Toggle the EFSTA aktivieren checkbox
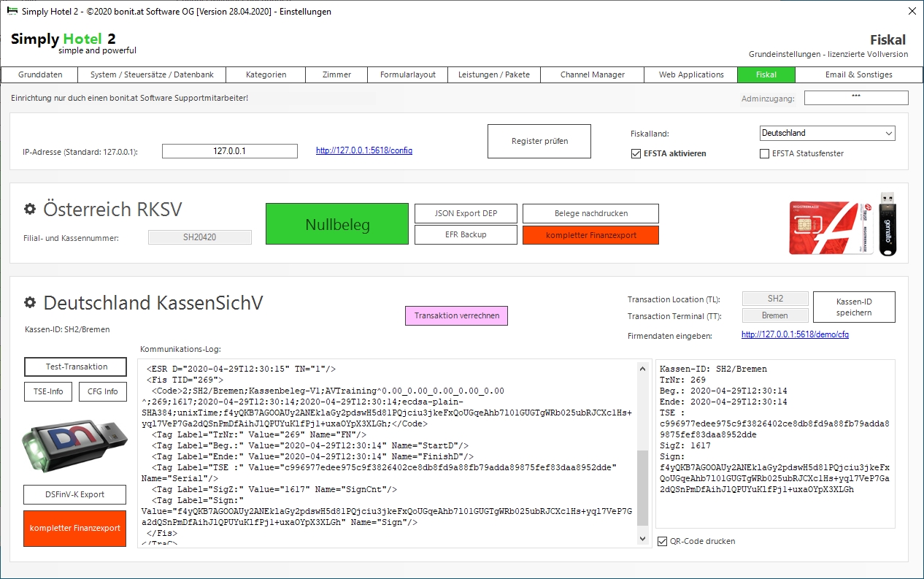 [x=636, y=154]
